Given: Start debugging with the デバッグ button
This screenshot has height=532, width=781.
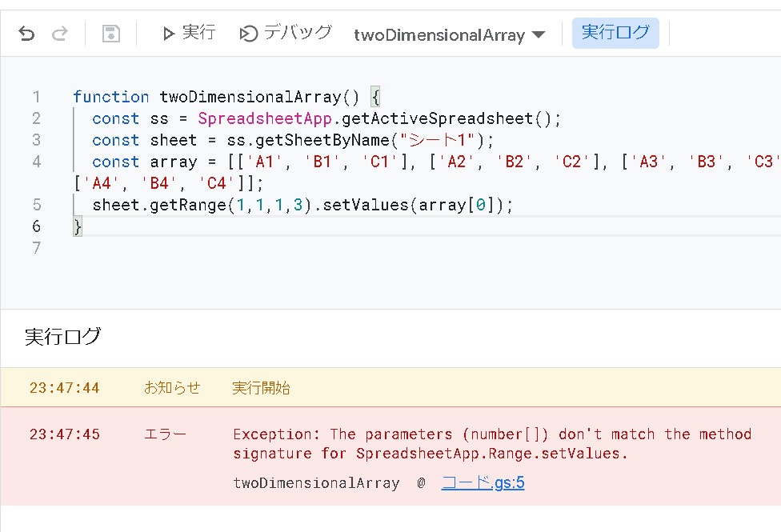Looking at the screenshot, I should [x=286, y=33].
